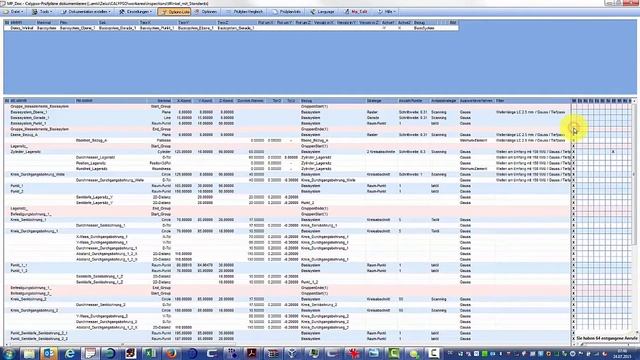Open Adobe Acrobat from the taskbar
The height and width of the screenshot is (360, 640).
252,353
